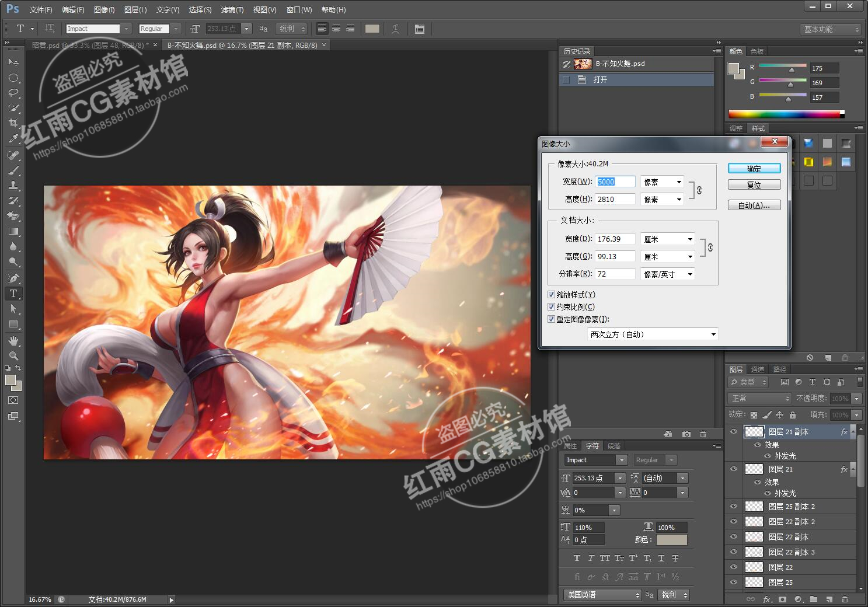Image resolution: width=868 pixels, height=607 pixels.
Task: Add a layer mask
Action: tap(782, 599)
